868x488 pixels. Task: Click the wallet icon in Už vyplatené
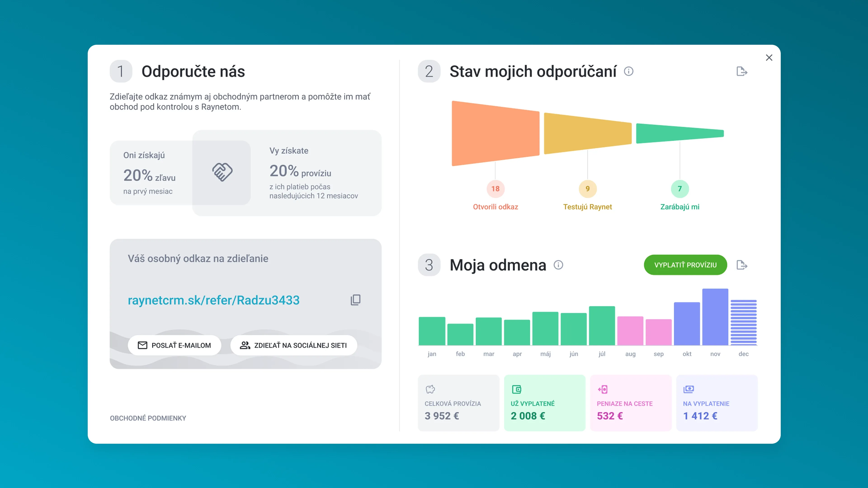(x=517, y=389)
